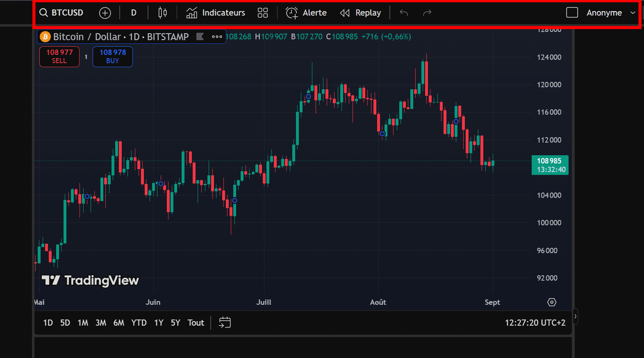The width and height of the screenshot is (644, 358).
Task: Open the D timeframe interval dropdown
Action: pos(134,13)
